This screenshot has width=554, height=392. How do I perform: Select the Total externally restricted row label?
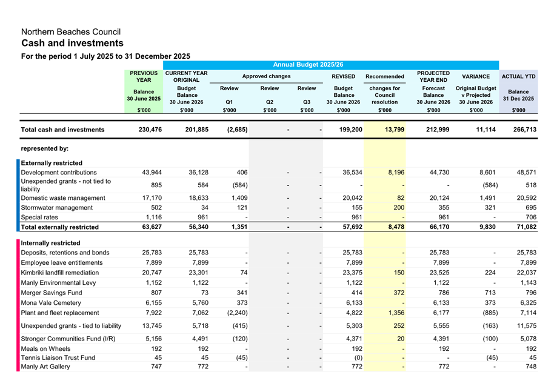pyautogui.click(x=59, y=227)
